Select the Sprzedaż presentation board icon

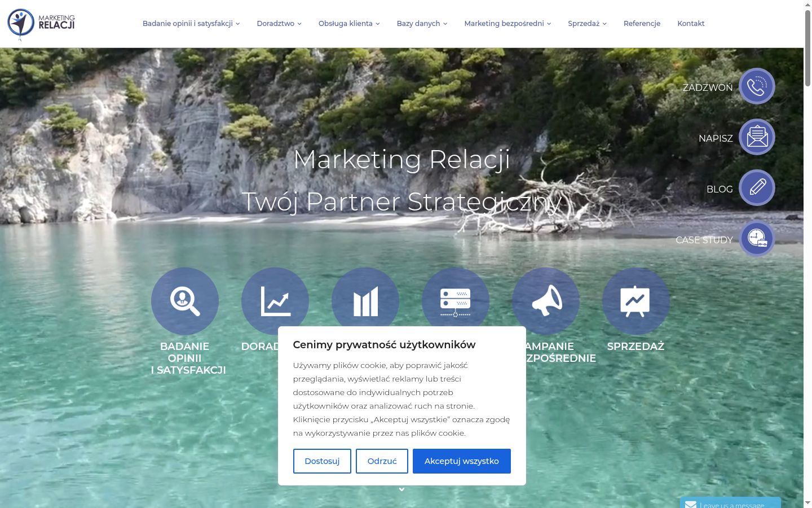(x=636, y=301)
